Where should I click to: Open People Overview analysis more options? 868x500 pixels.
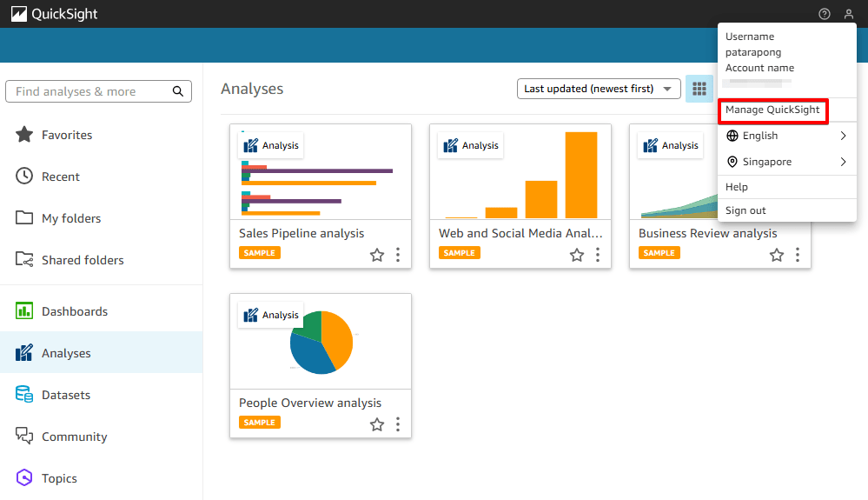coord(398,424)
